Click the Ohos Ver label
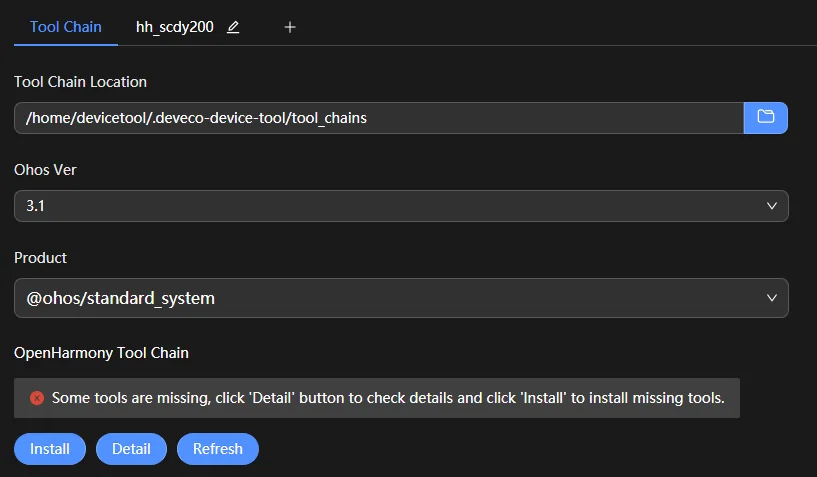 45,170
